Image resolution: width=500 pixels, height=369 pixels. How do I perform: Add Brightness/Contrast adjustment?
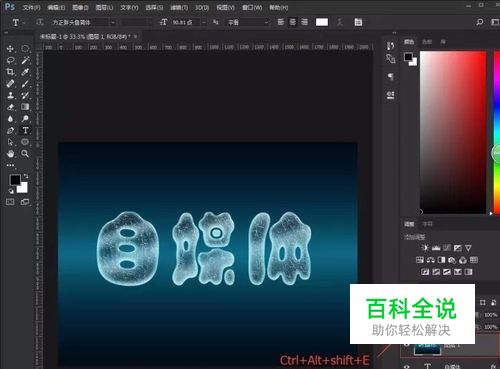(x=425, y=248)
